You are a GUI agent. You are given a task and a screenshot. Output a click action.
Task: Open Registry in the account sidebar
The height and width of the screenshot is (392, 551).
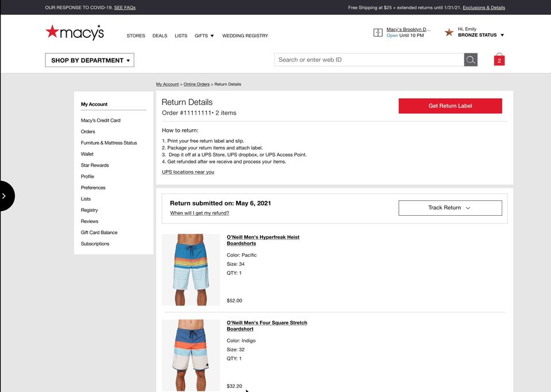point(90,210)
